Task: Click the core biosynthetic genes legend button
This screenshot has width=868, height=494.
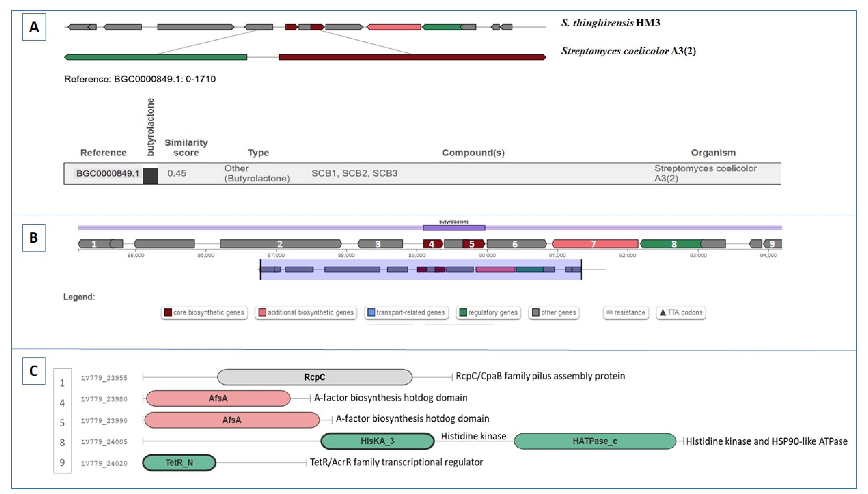Action: (204, 312)
